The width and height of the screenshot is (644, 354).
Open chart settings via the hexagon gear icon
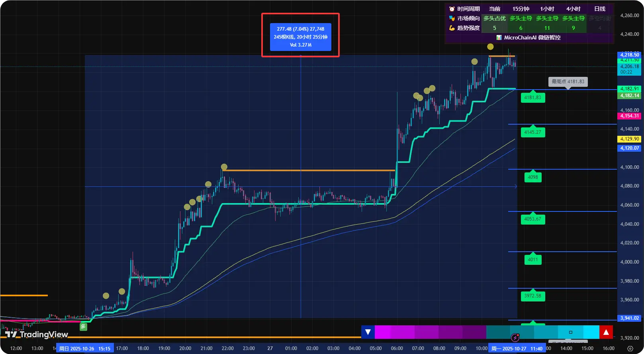point(630,348)
